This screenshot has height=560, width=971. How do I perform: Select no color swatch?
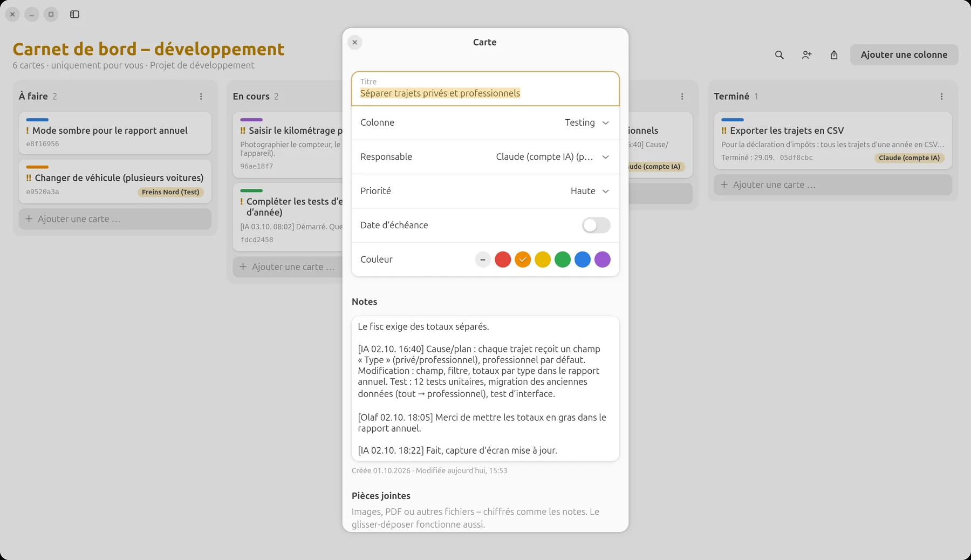click(x=483, y=259)
